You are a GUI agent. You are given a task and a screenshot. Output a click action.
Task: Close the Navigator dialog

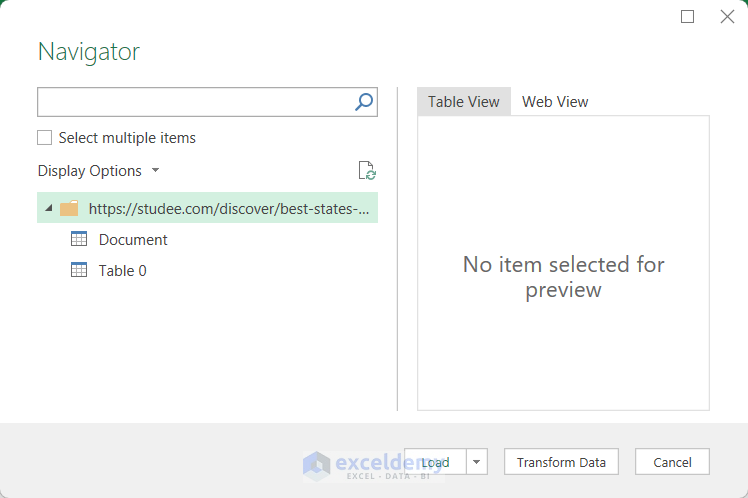727,17
